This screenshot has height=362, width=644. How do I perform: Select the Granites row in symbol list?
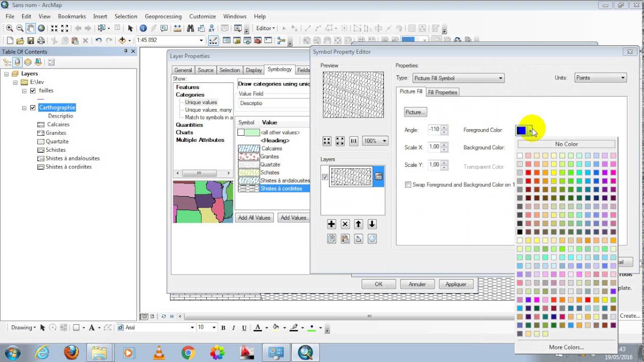click(x=273, y=156)
